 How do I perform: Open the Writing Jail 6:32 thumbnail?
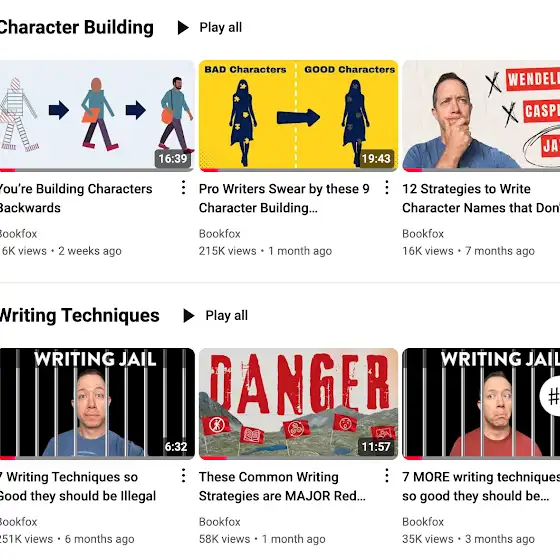tap(97, 404)
